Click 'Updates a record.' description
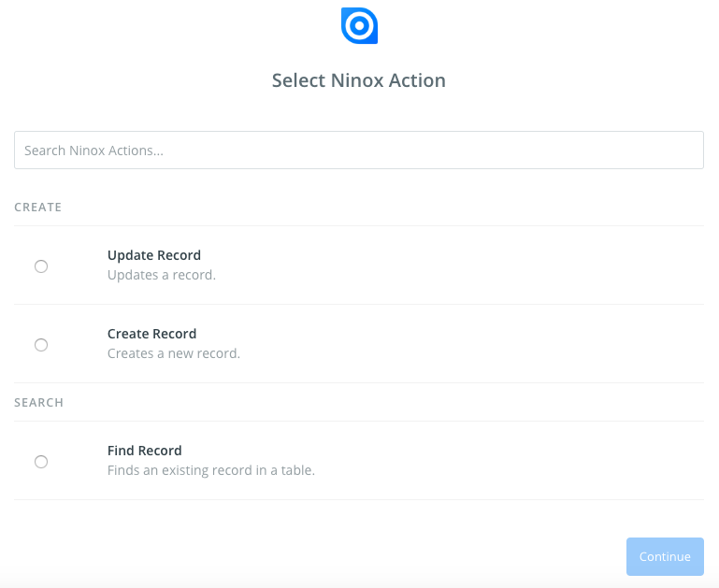This screenshot has height=588, width=719. coord(162,275)
